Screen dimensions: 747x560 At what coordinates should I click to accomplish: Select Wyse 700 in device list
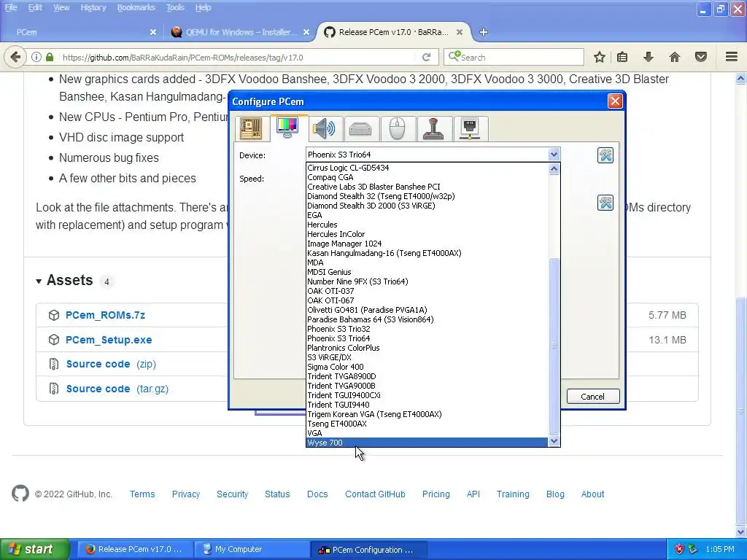point(427,443)
